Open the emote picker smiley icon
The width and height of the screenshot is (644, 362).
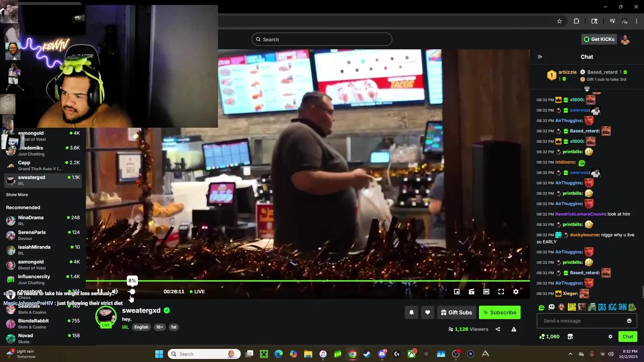[629, 321]
